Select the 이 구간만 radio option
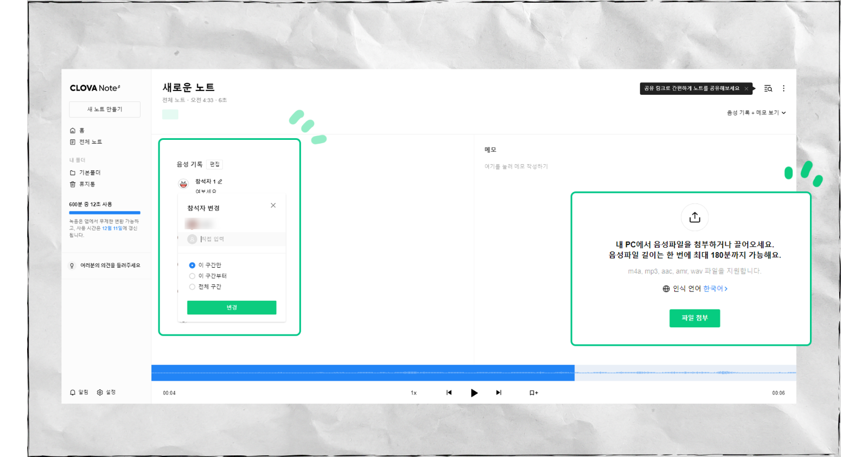This screenshot has height=457, width=868. [192, 265]
